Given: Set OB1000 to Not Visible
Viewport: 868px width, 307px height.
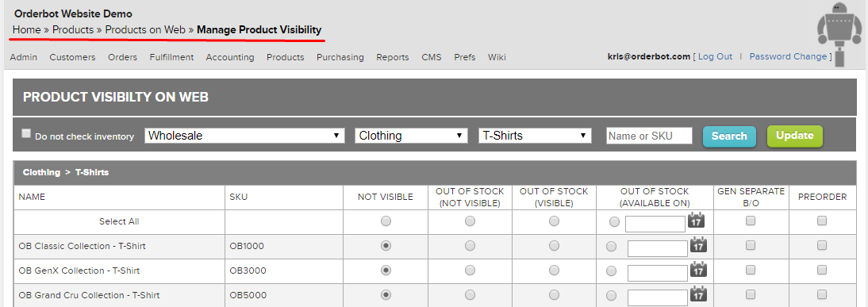Looking at the screenshot, I should (386, 246).
